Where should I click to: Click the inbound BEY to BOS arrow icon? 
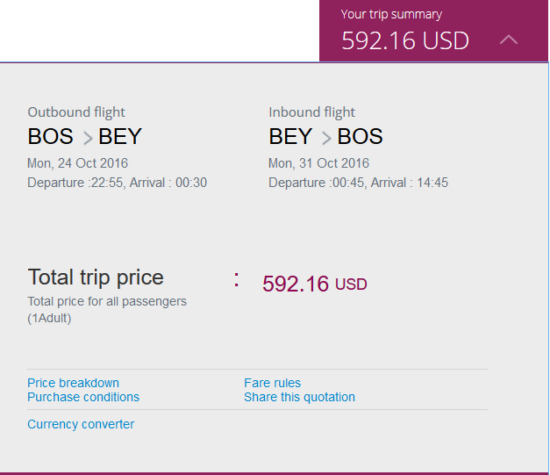click(x=326, y=138)
